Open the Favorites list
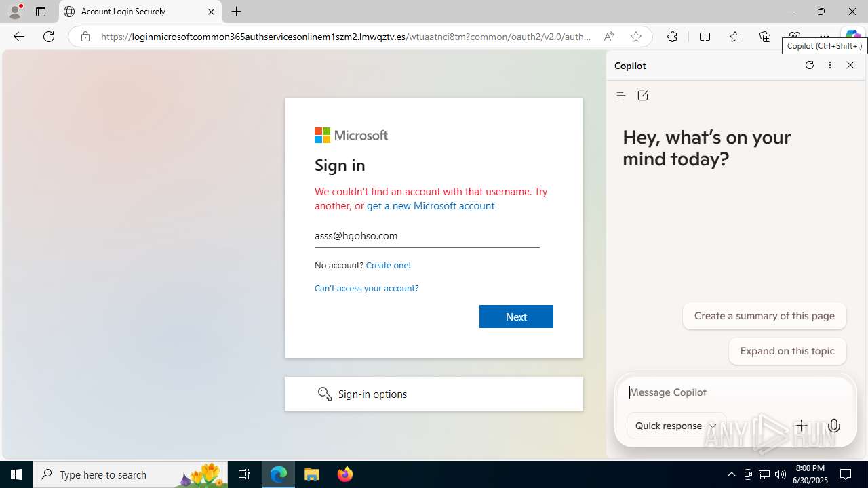Viewport: 868px width, 488px height. (x=735, y=37)
